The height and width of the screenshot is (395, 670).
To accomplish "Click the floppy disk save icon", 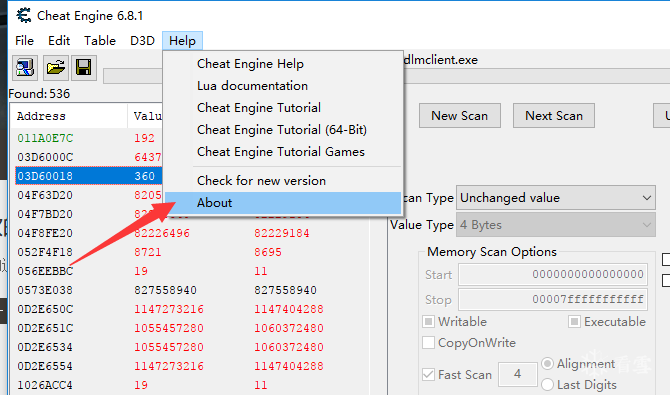I will tap(84, 68).
